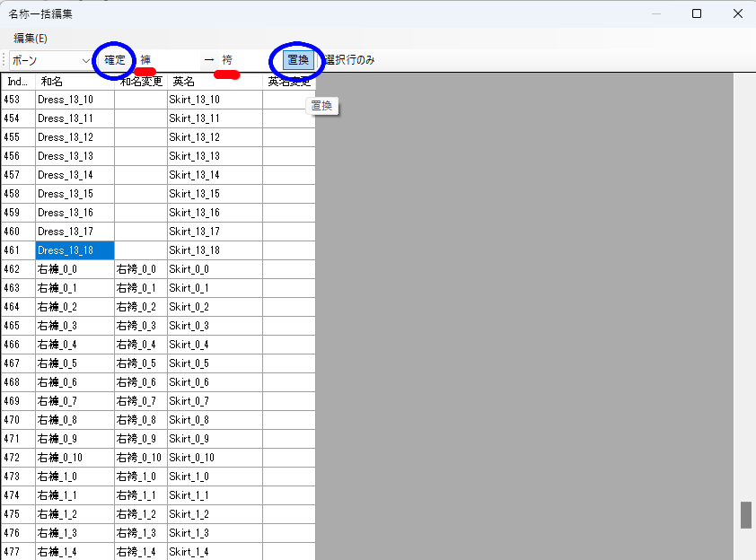Click index cell 457
Viewport: 756px width, 560px height.
click(18, 175)
